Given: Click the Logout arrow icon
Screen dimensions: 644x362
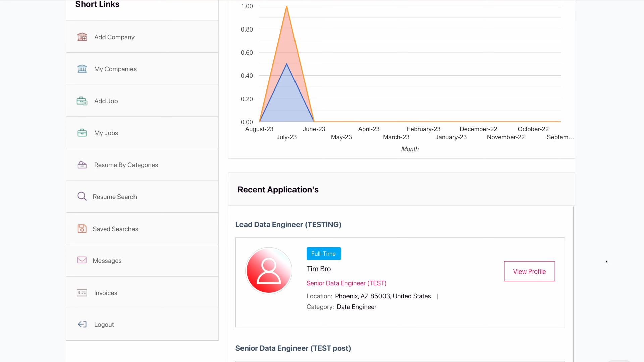Looking at the screenshot, I should [x=82, y=324].
